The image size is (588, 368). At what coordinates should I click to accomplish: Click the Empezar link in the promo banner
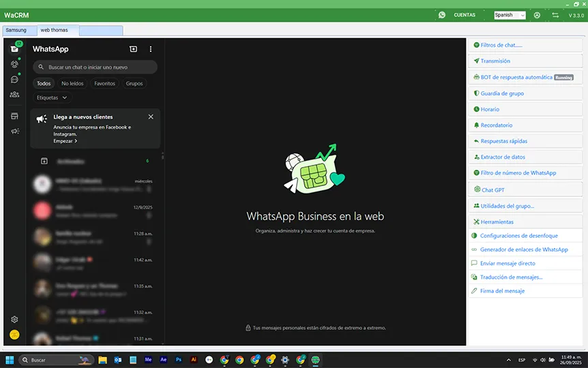click(65, 141)
